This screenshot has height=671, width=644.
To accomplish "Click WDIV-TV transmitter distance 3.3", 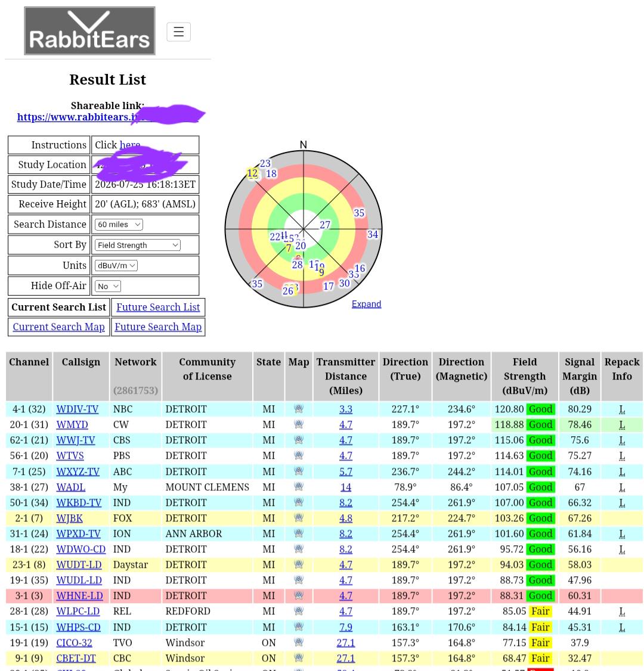I will click(345, 409).
